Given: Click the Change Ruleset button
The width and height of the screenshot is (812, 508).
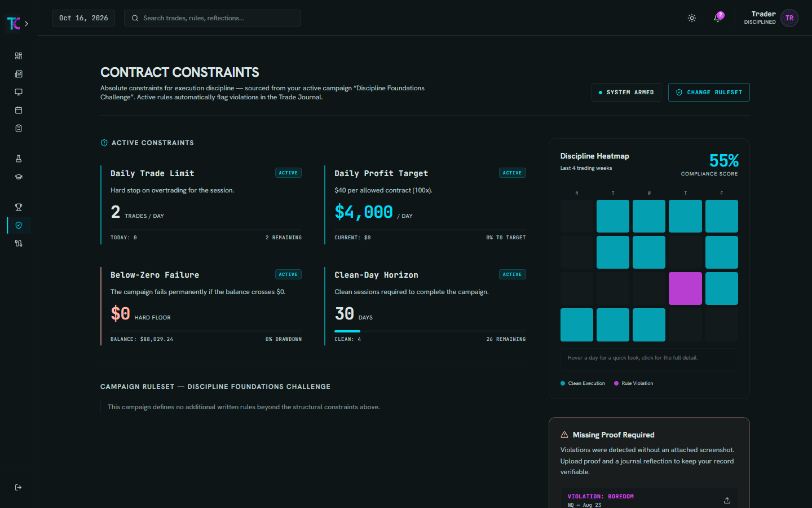Looking at the screenshot, I should pos(709,93).
